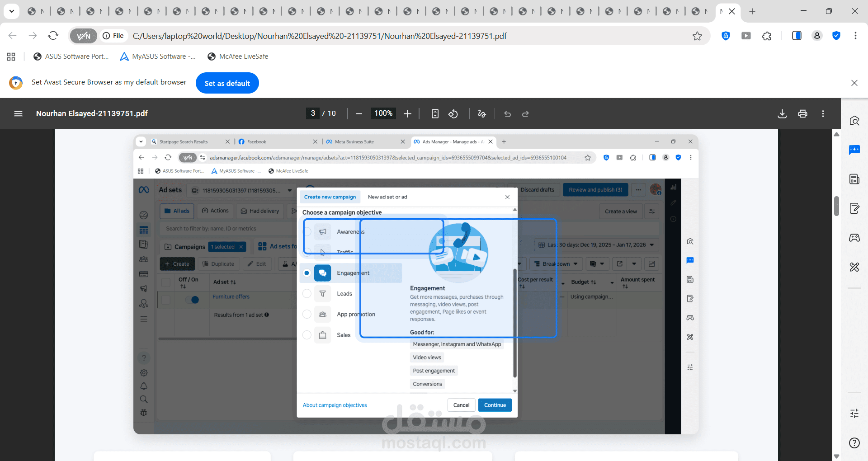This screenshot has width=868, height=461.
Task: Zoom out of the PDF document
Action: pos(359,114)
